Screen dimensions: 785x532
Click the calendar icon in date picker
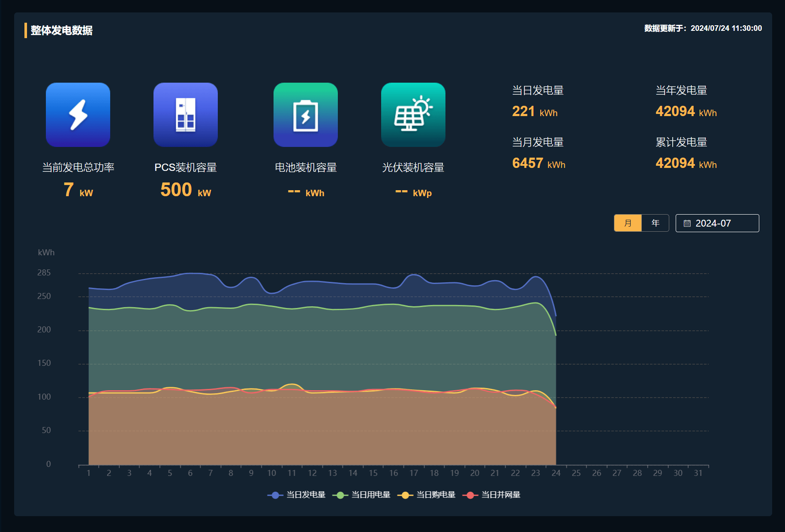687,223
